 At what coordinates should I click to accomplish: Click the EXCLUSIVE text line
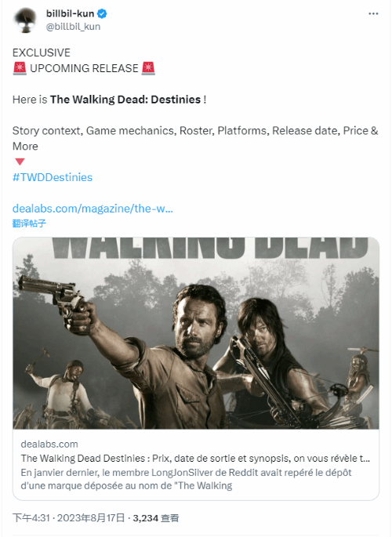point(42,53)
